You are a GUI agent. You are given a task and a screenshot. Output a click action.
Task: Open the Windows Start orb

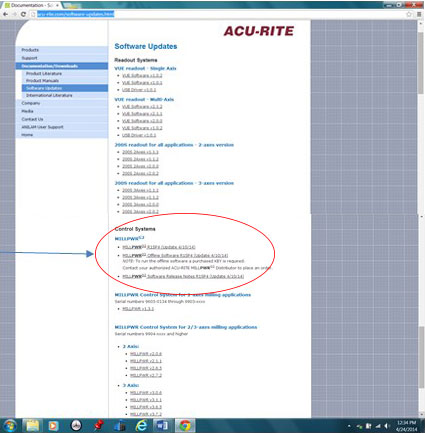pyautogui.click(x=10, y=426)
